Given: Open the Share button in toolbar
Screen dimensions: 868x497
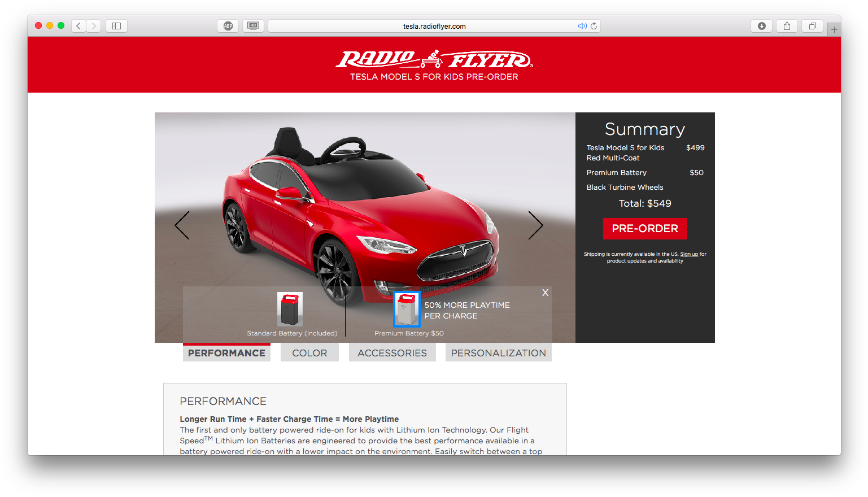Looking at the screenshot, I should pyautogui.click(x=787, y=26).
